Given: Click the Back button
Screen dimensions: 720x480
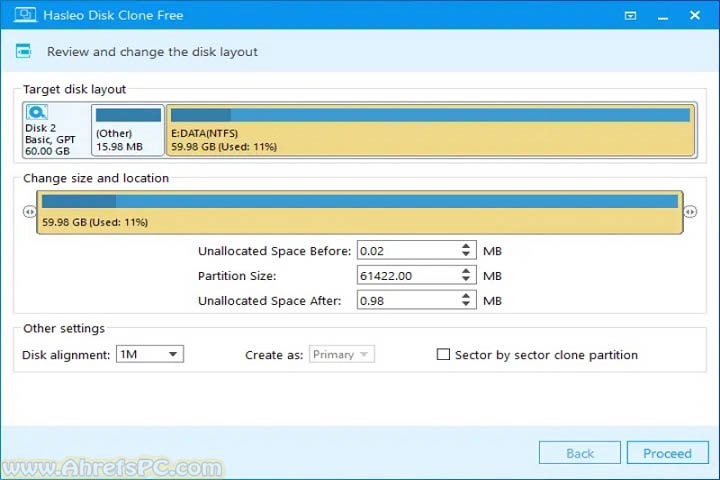Looking at the screenshot, I should (580, 453).
